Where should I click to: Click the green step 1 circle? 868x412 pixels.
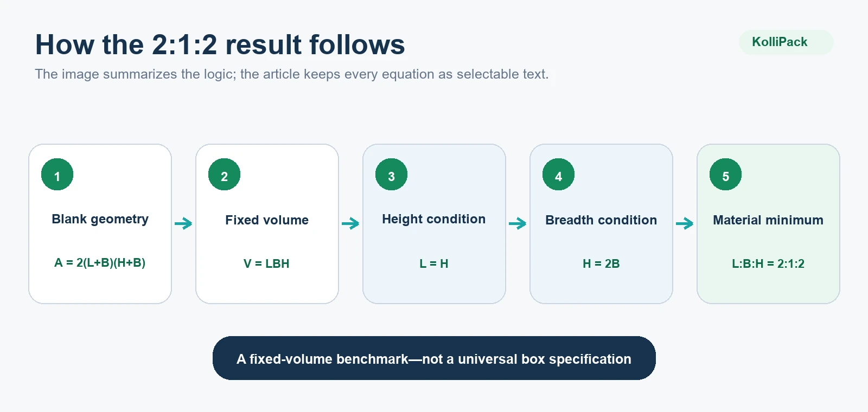[x=57, y=175]
